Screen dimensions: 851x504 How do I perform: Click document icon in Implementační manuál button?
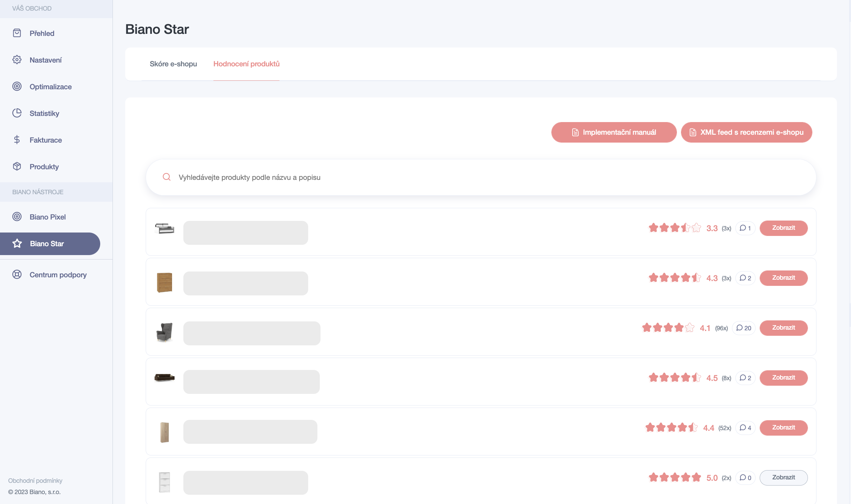[575, 132]
